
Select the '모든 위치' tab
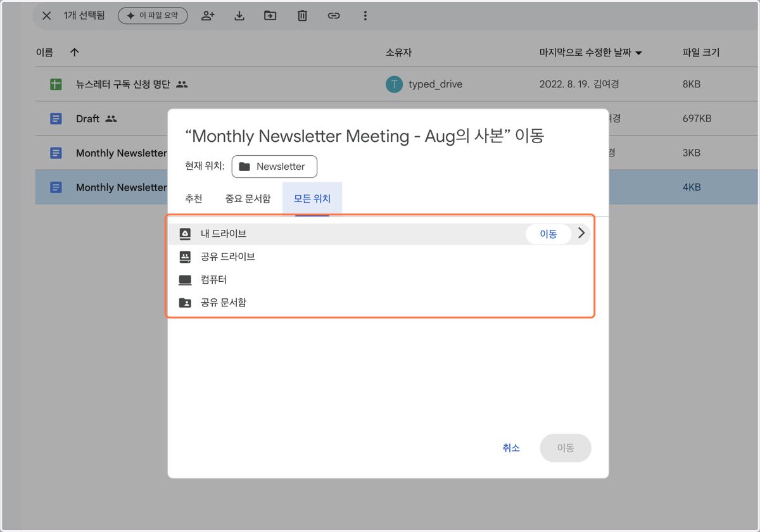point(312,199)
